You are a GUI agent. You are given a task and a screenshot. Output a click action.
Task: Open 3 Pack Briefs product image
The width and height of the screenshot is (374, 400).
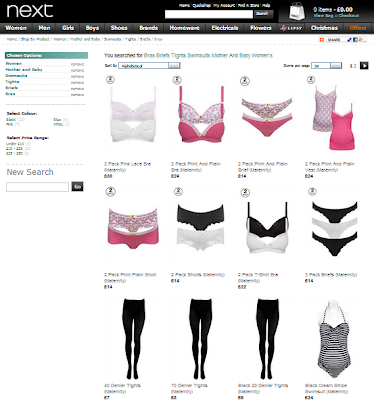[x=334, y=228]
